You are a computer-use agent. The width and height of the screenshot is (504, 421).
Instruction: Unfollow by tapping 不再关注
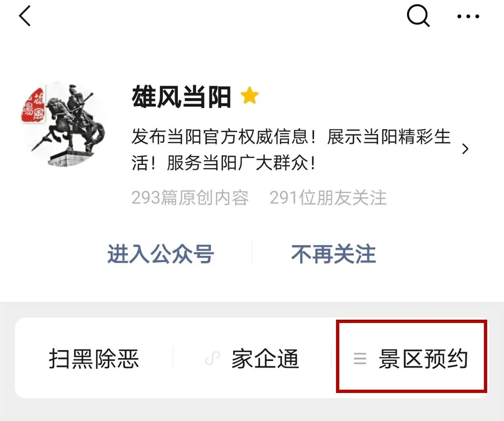click(x=334, y=254)
